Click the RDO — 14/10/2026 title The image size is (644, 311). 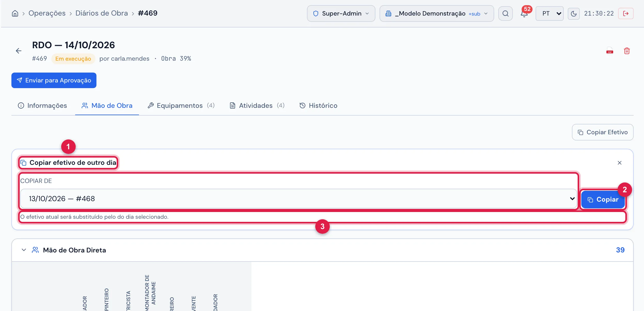point(73,45)
